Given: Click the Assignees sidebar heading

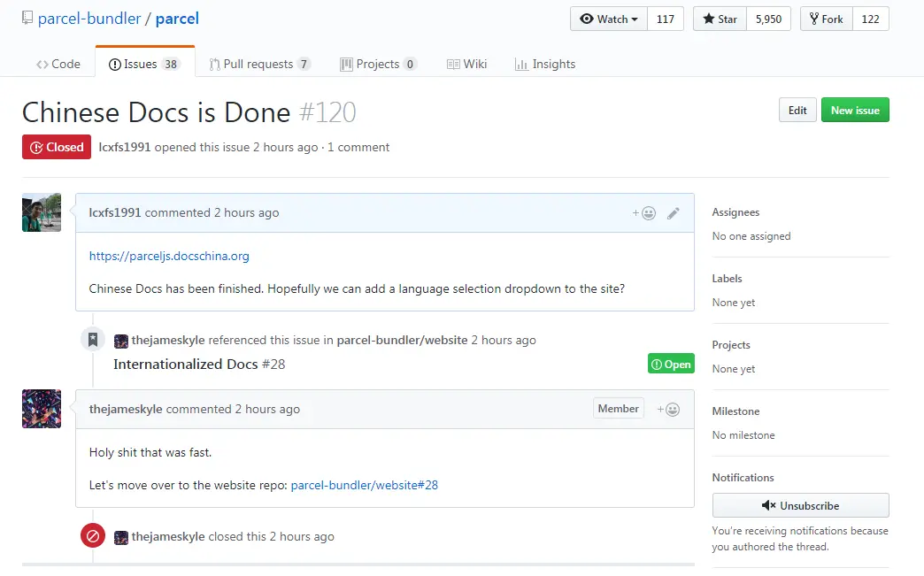Looking at the screenshot, I should point(735,212).
